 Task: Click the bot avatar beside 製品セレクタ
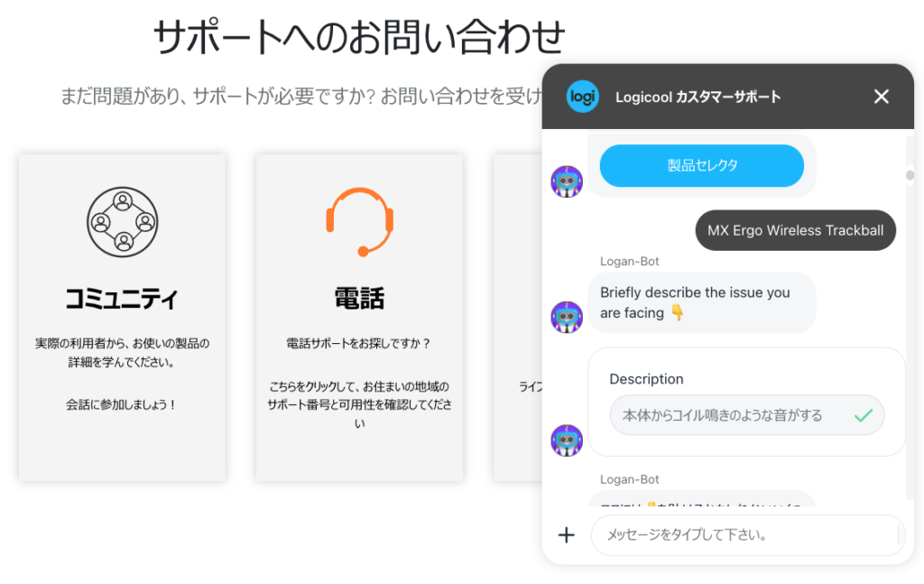tap(567, 181)
